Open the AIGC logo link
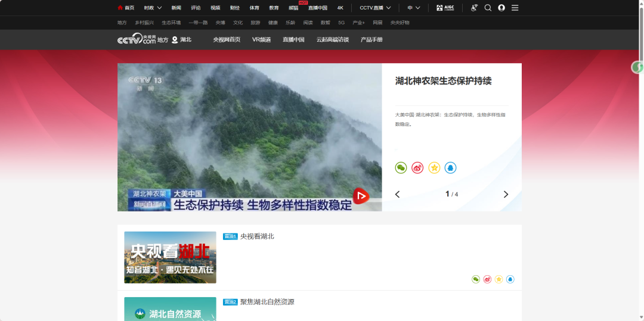 445,8
